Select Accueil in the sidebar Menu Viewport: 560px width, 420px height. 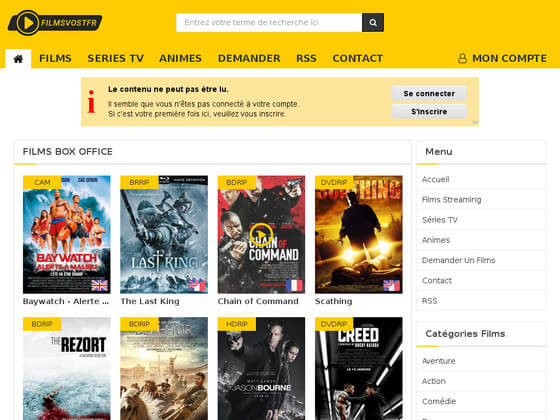[435, 179]
